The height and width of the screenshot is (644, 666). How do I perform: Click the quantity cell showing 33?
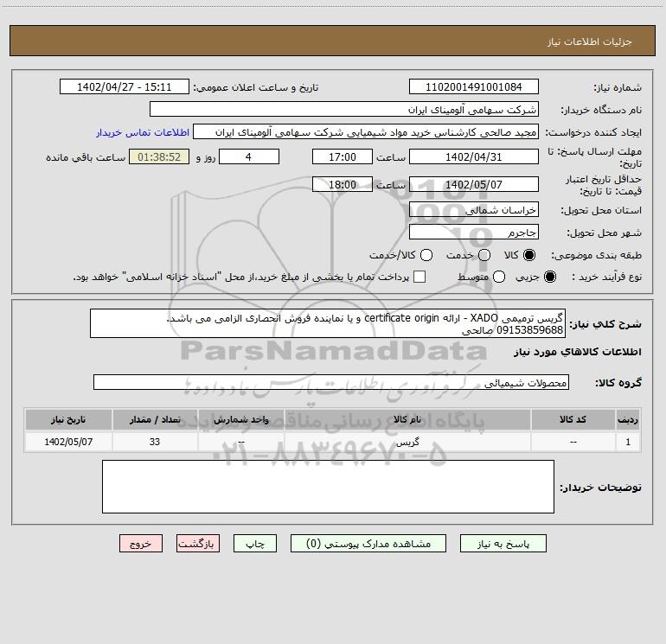click(155, 442)
